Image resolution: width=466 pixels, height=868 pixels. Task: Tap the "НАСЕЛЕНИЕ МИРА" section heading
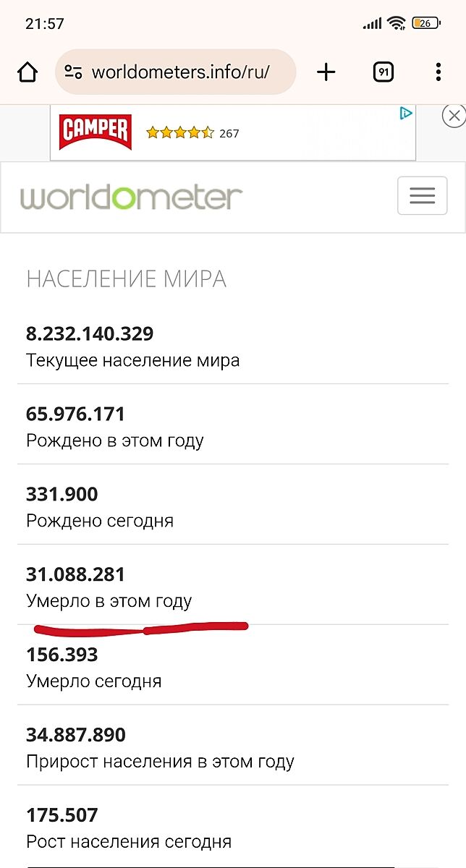coord(126,279)
